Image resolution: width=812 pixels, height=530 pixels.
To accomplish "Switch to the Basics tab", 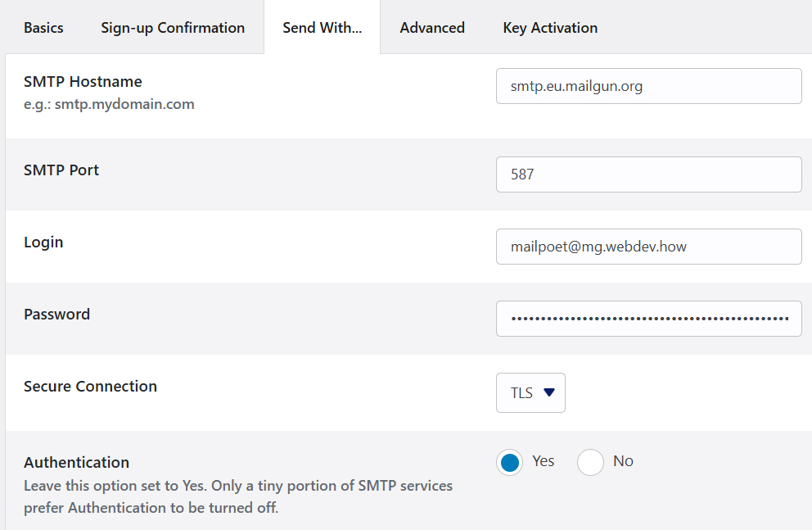I will 43,27.
